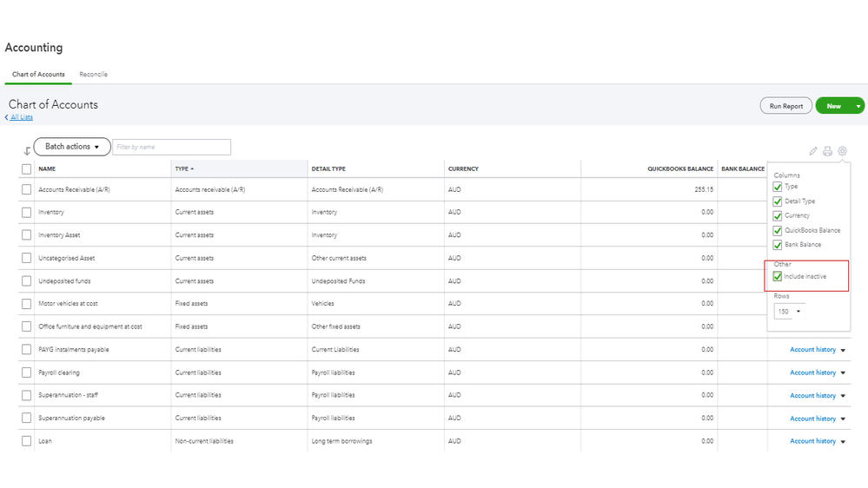Click the Non-current liabilities type cell
Image resolution: width=868 pixels, height=488 pixels.
204,441
